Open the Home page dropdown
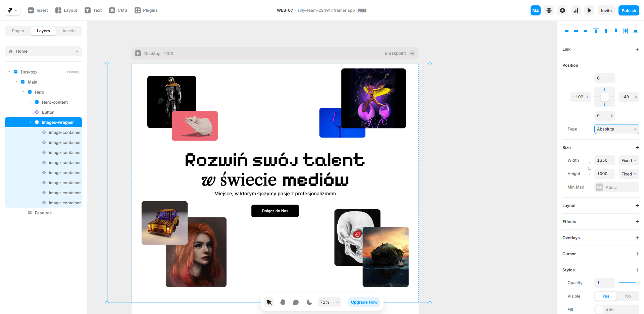This screenshot has height=314, width=644. (43, 51)
